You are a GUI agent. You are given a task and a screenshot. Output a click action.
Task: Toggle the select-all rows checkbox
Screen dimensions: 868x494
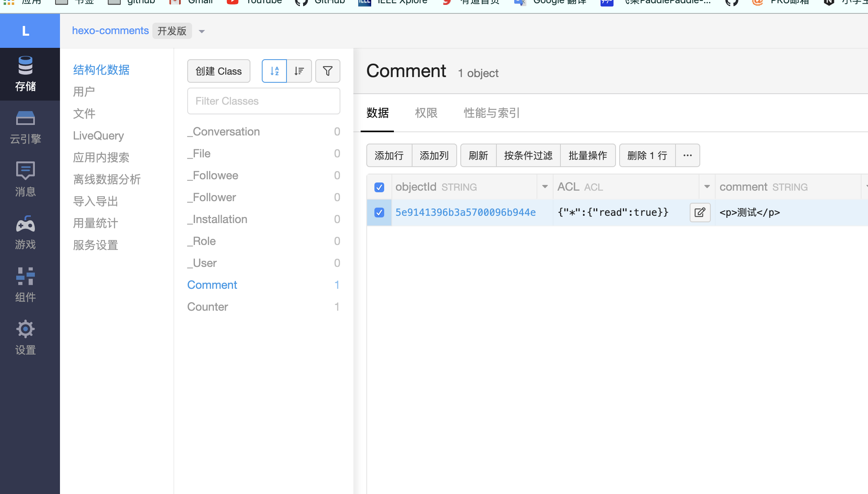pyautogui.click(x=379, y=187)
